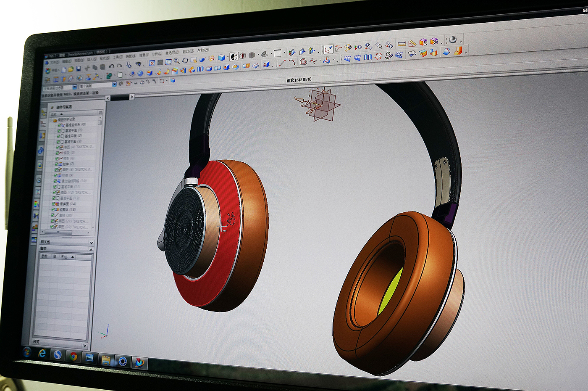The image size is (588, 391).
Task: Create a new file with the blank page icon
Action: (64, 69)
